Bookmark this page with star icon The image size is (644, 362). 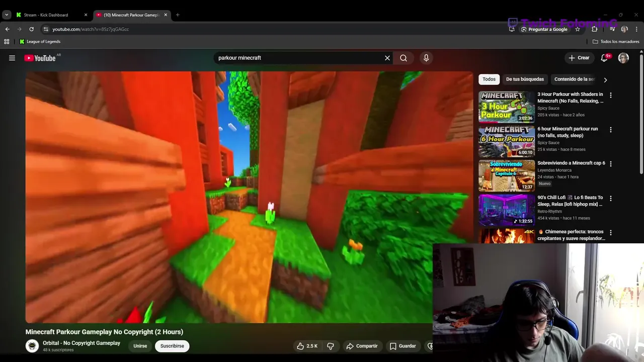coord(578,29)
